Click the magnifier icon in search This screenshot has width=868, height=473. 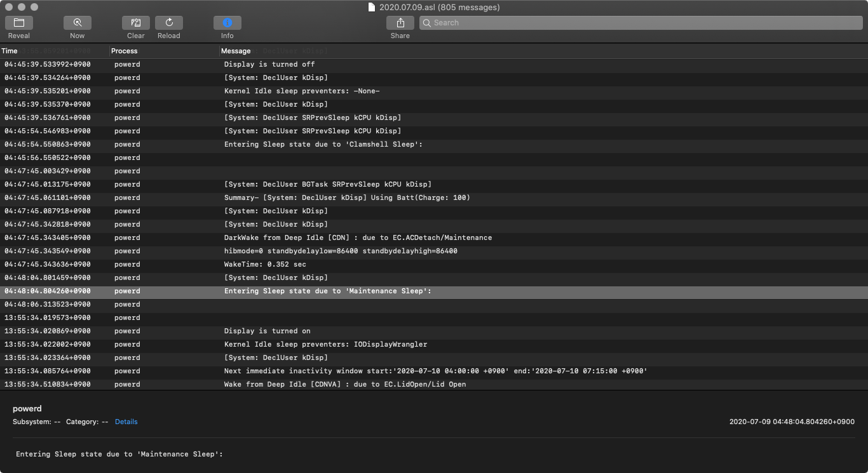[x=427, y=23]
